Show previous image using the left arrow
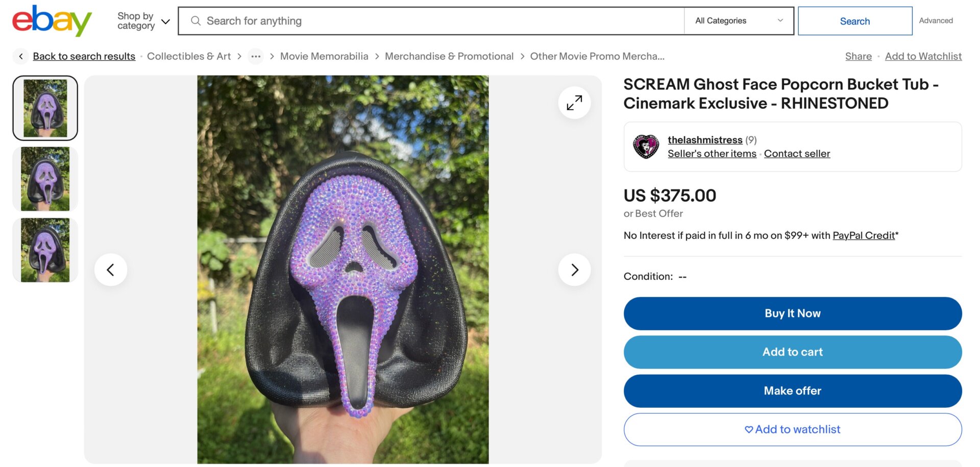The height and width of the screenshot is (467, 980). pos(111,269)
